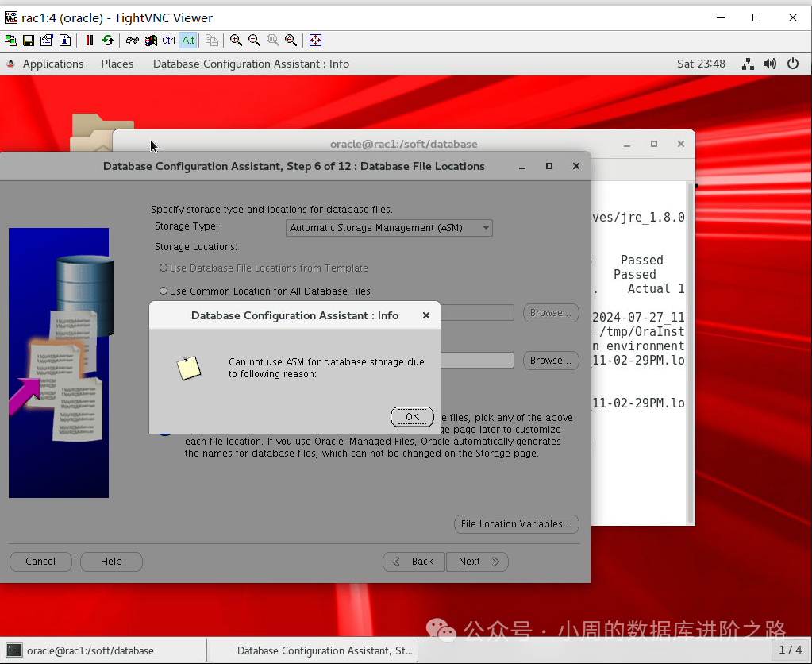Click the Save connection floppy icon
Screen dimensions: 812x664
pyautogui.click(x=29, y=41)
